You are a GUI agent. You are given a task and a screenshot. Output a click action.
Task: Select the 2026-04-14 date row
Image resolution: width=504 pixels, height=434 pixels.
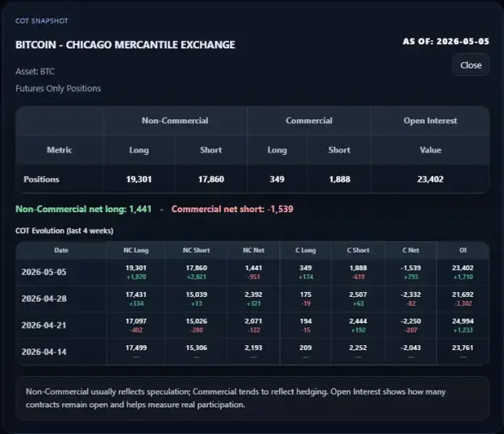[x=252, y=352]
